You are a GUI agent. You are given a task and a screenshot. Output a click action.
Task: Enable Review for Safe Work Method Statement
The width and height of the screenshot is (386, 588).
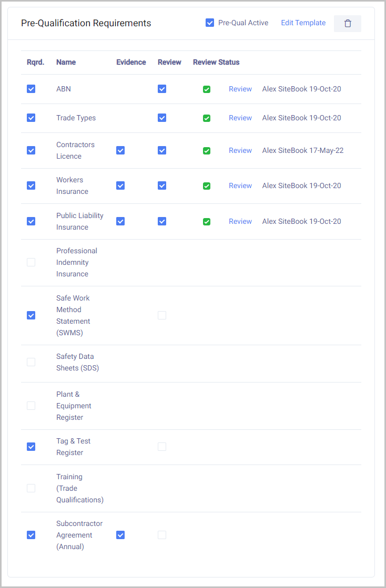[x=162, y=315]
